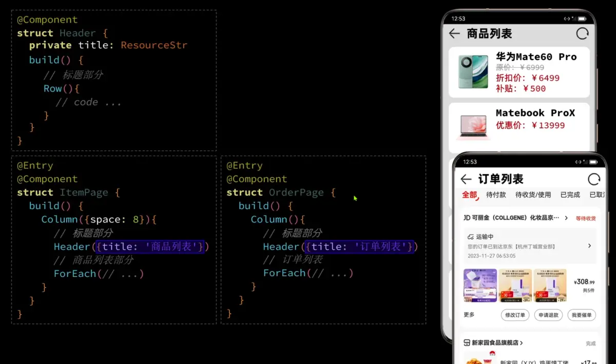Image resolution: width=616 pixels, height=364 pixels.
Task: Tap 等待收货 order status label
Action: 586,218
